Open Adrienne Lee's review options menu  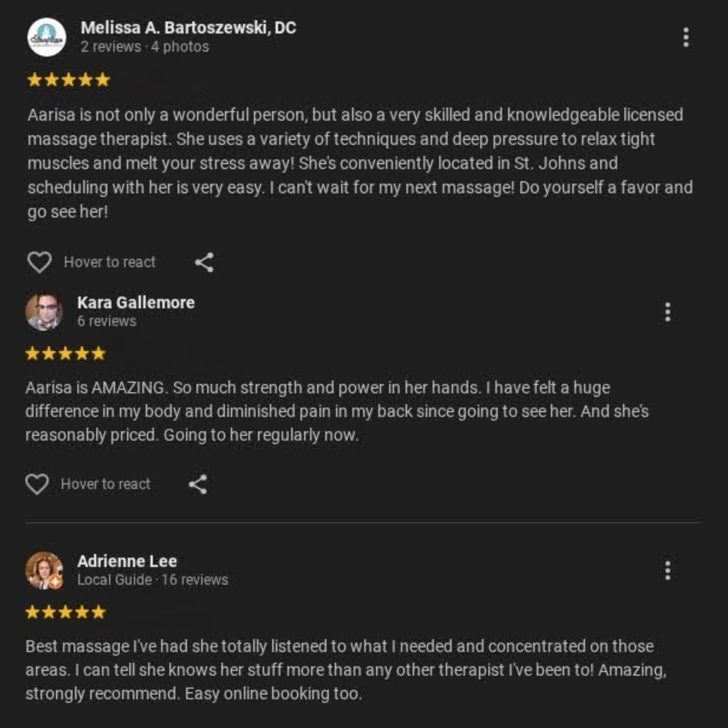[667, 571]
